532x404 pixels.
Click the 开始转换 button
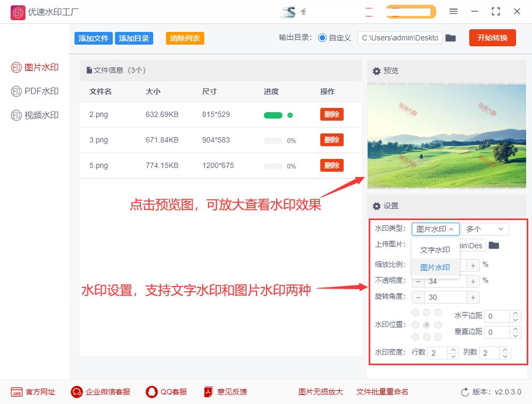click(x=492, y=38)
